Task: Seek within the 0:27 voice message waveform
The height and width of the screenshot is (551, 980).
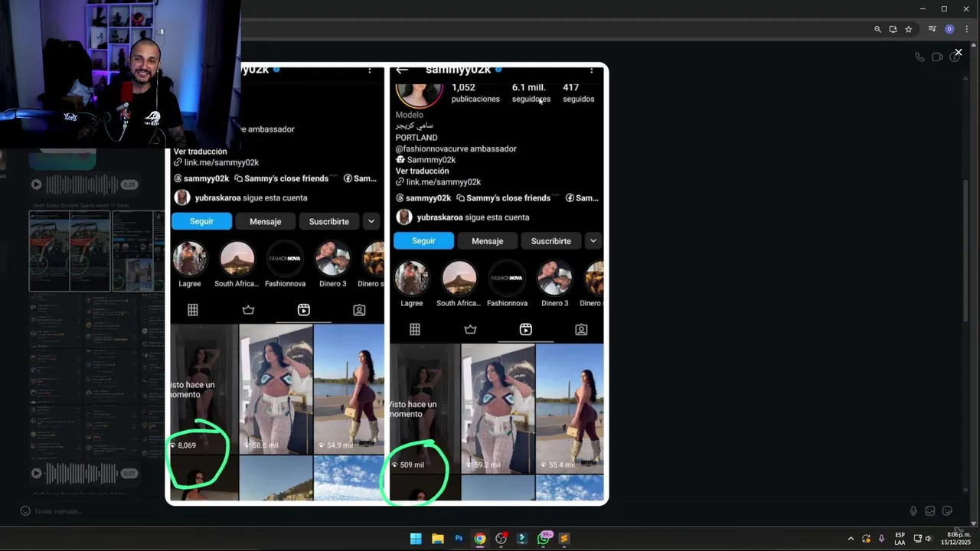Action: tap(82, 473)
